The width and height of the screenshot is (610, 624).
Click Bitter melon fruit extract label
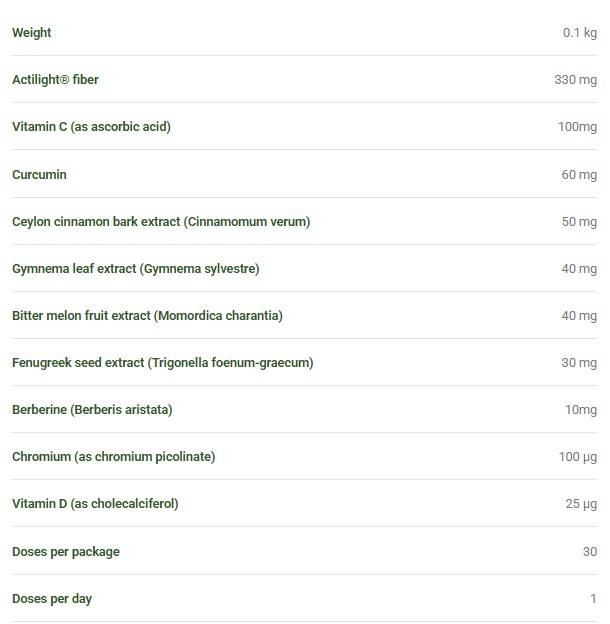click(147, 316)
